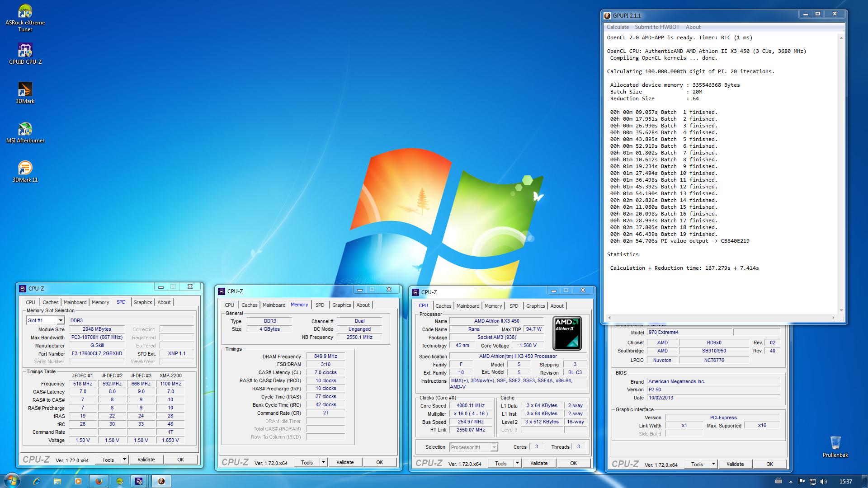Viewport: 868px width, 488px height.
Task: Expand Tools dropdown arrow in SPD window
Action: (124, 460)
